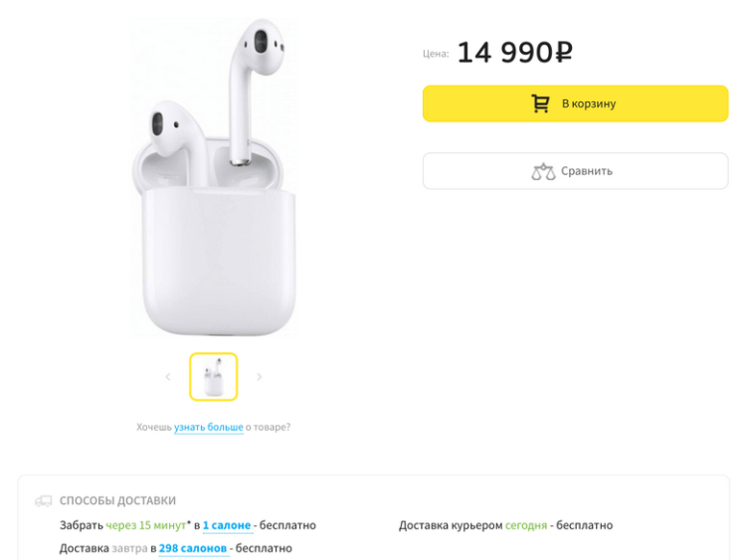Click the Цена label

(x=436, y=54)
